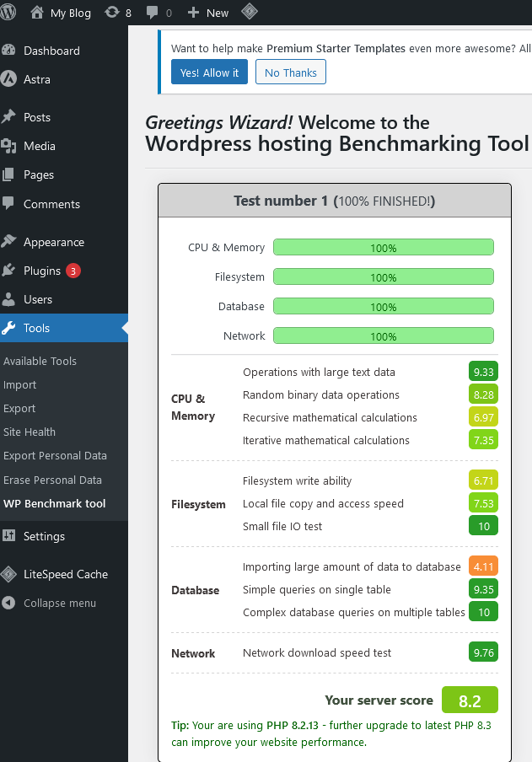Click the Network progress bar
Viewport: 532px width, 762px height.
(x=384, y=335)
